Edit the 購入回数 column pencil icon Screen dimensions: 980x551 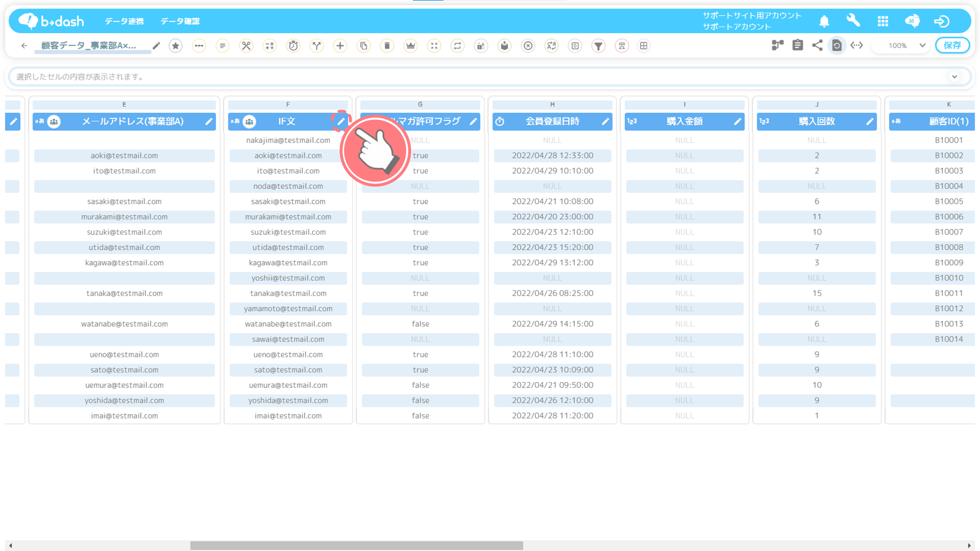[x=870, y=121]
